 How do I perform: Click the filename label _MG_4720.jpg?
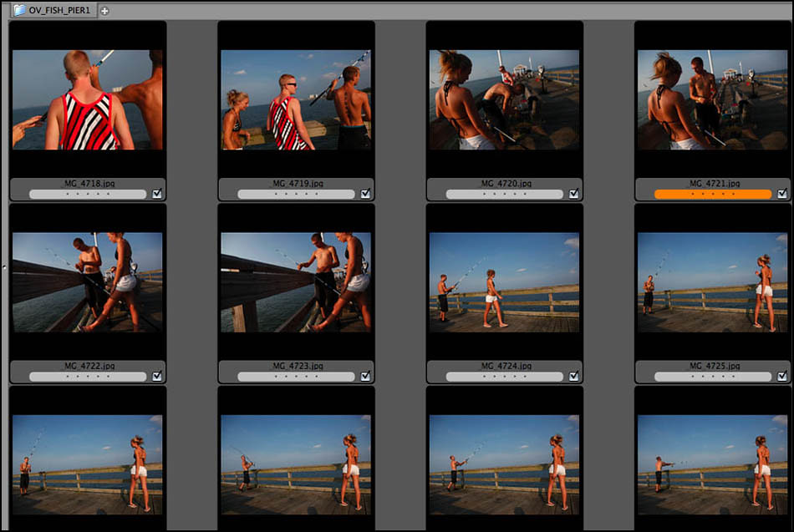(506, 183)
